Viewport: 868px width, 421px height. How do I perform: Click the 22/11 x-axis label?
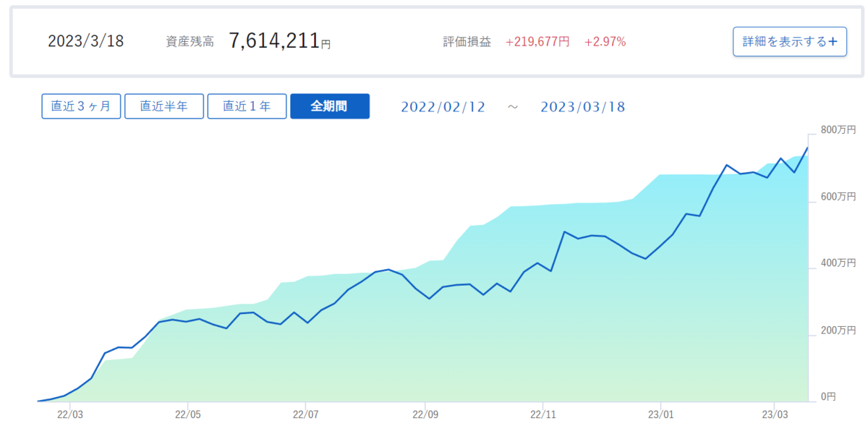pyautogui.click(x=543, y=414)
